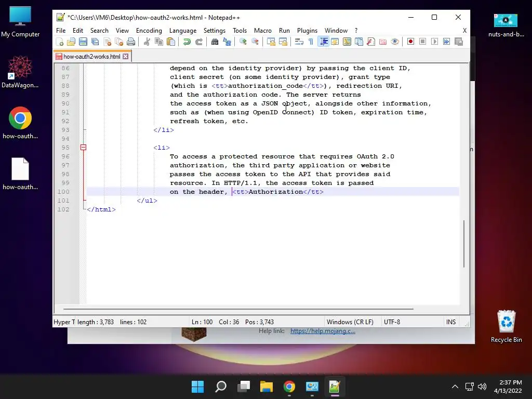
Task: Create a new document with New icon
Action: (x=60, y=42)
